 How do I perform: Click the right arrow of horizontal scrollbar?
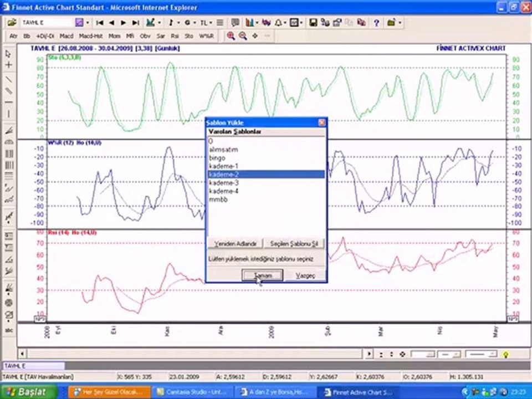369,354
